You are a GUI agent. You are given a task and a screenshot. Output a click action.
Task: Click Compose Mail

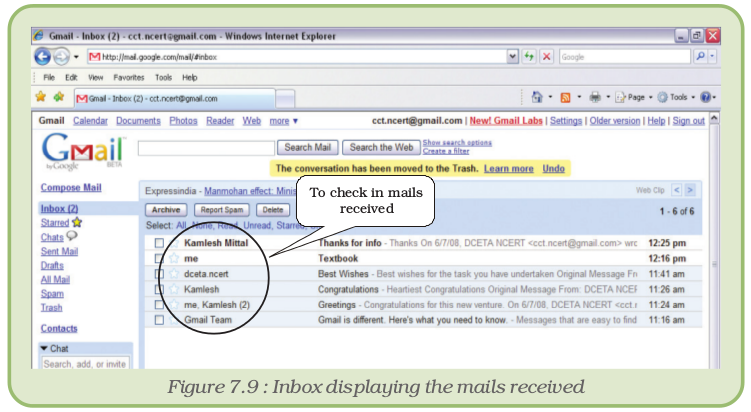pyautogui.click(x=71, y=187)
